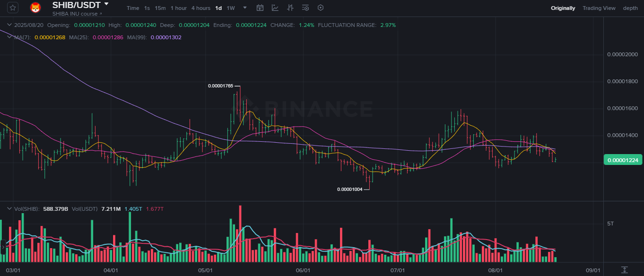Viewport: 644px width, 276px height.
Task: Click the FLUCTUATION RANGE value 2.97%
Action: click(388, 25)
